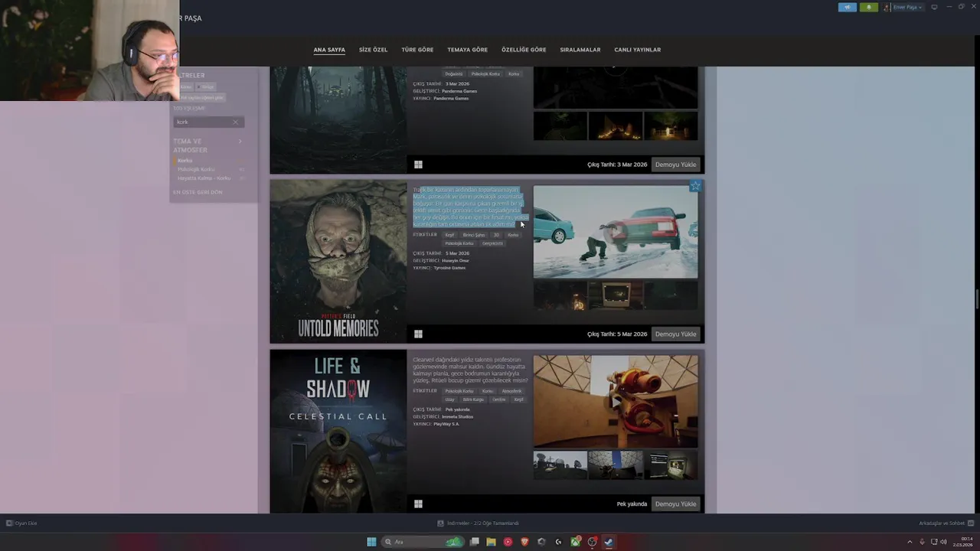The image size is (980, 551).
Task: Select third small thumbnail under Life & Shadow
Action: click(x=671, y=465)
